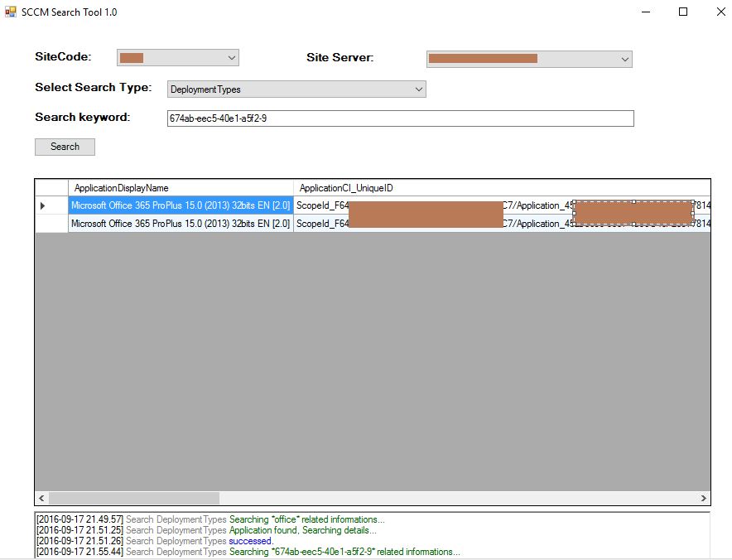Click the log line timestamped 21.49.57
Screen dimensions: 732x560
[210, 519]
